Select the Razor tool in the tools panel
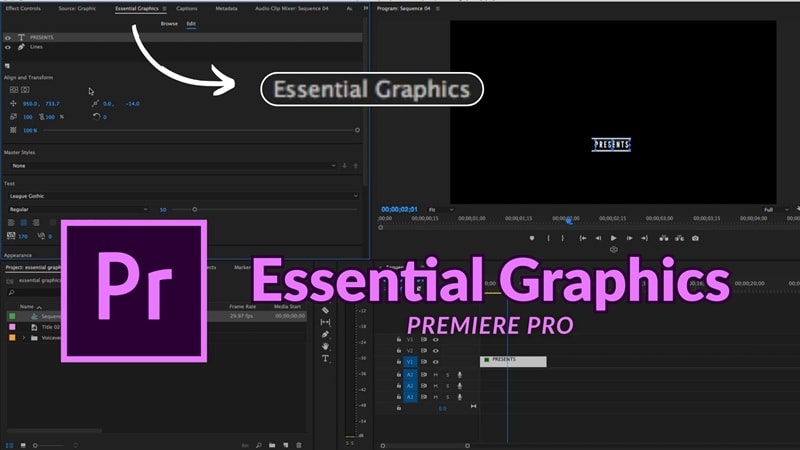Screen dimensions: 800x450 [x=325, y=310]
